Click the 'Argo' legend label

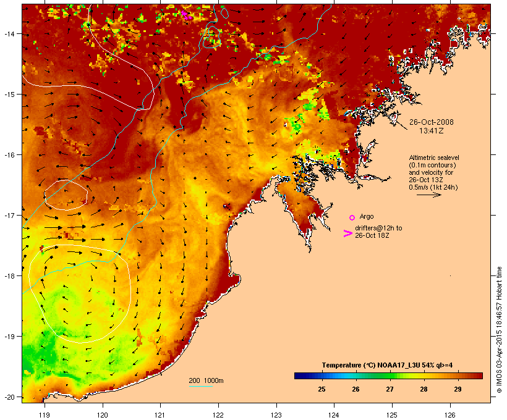[367, 216]
